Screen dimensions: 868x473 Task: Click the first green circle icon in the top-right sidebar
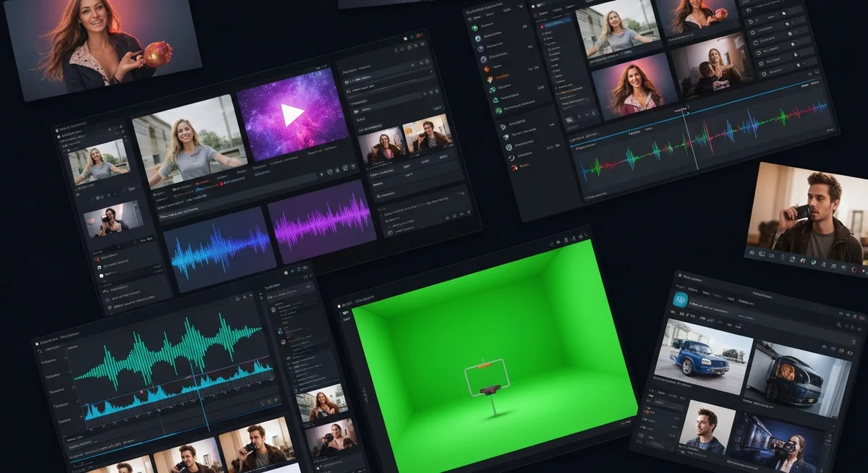click(x=476, y=28)
